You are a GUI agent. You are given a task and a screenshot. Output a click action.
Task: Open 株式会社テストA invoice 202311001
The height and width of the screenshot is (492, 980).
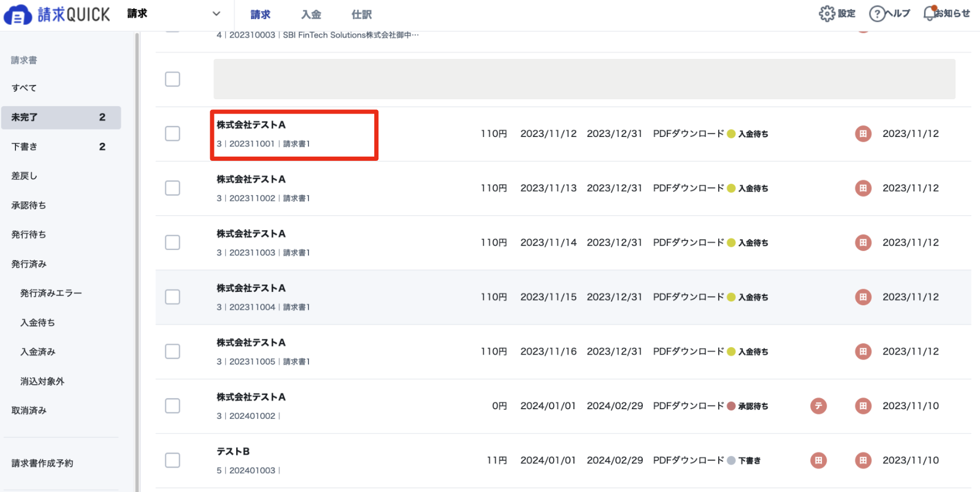tap(251, 125)
